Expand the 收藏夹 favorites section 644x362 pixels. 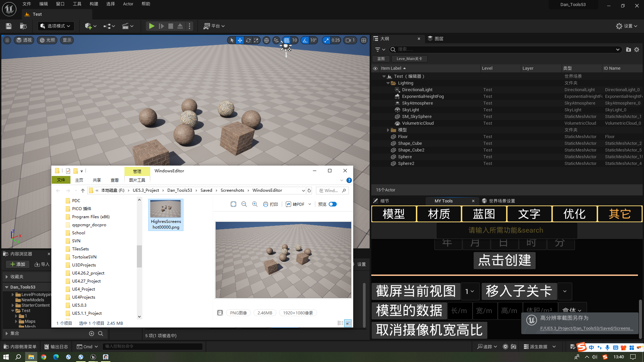[7, 277]
